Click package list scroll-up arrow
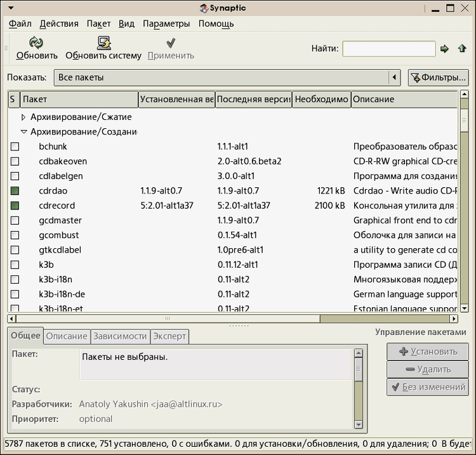Image resolution: width=476 pixels, height=455 pixels. click(x=464, y=94)
